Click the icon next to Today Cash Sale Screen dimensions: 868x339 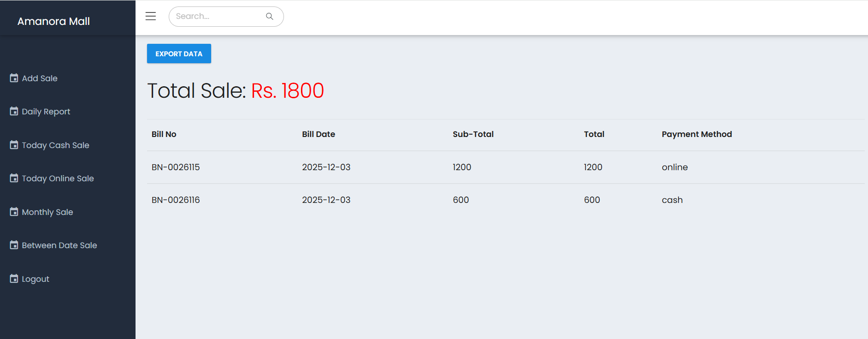click(14, 145)
